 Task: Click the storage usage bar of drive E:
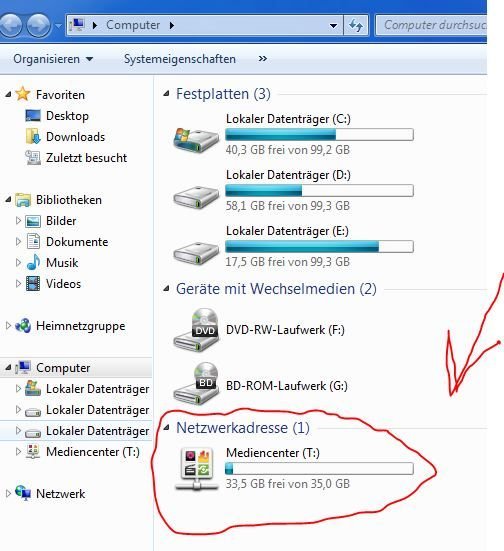[319, 247]
